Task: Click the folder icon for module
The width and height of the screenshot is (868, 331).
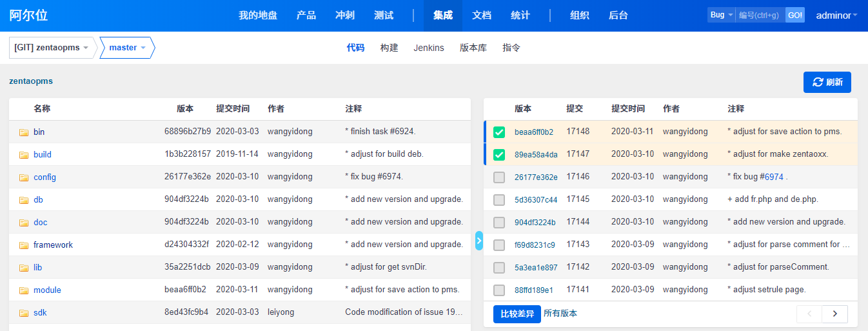Action: (24, 290)
